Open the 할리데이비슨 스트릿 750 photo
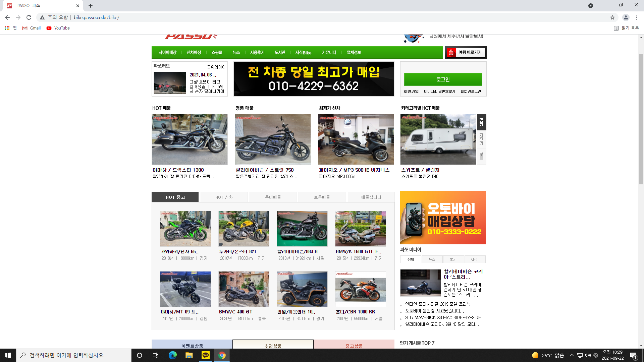Image resolution: width=644 pixels, height=362 pixels. point(273,139)
